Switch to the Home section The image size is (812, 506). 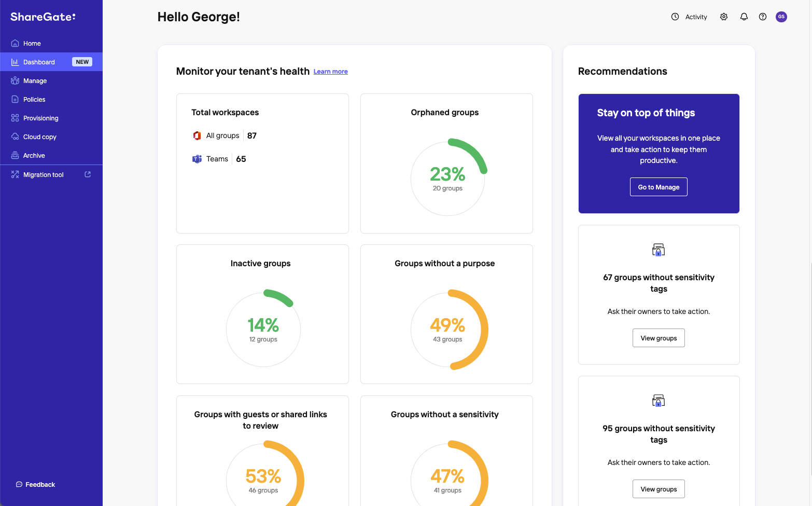point(32,43)
